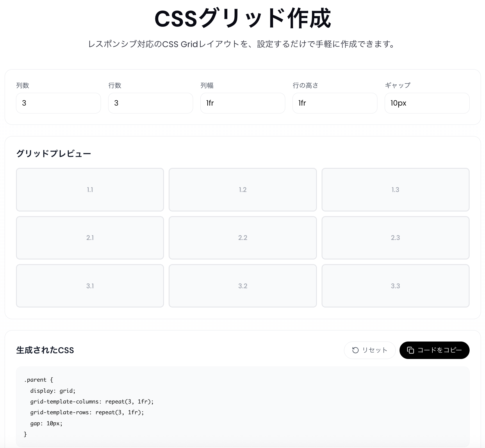485x448 pixels.
Task: Click the グリッドプレビュー heading
Action: pos(54,154)
